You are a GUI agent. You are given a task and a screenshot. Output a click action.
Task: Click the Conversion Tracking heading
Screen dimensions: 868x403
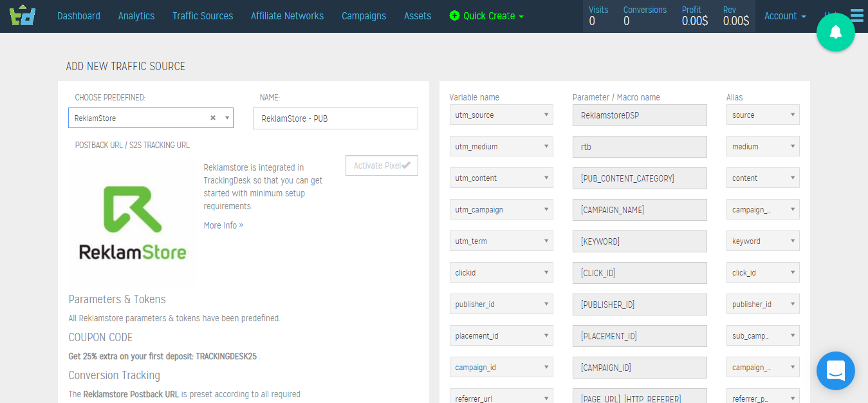point(115,375)
